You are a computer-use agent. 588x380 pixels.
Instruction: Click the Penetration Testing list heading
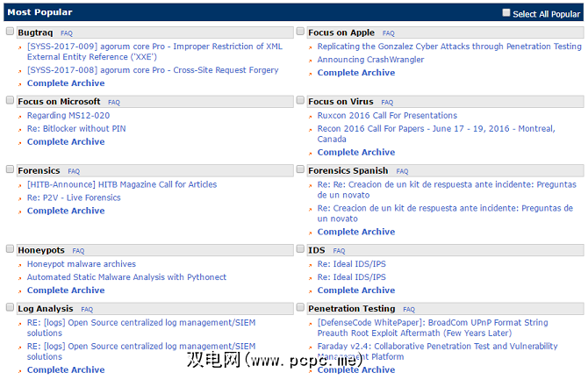tap(352, 309)
